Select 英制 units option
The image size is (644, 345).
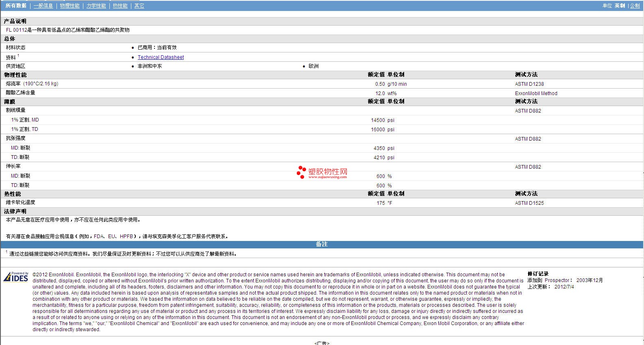[620, 6]
